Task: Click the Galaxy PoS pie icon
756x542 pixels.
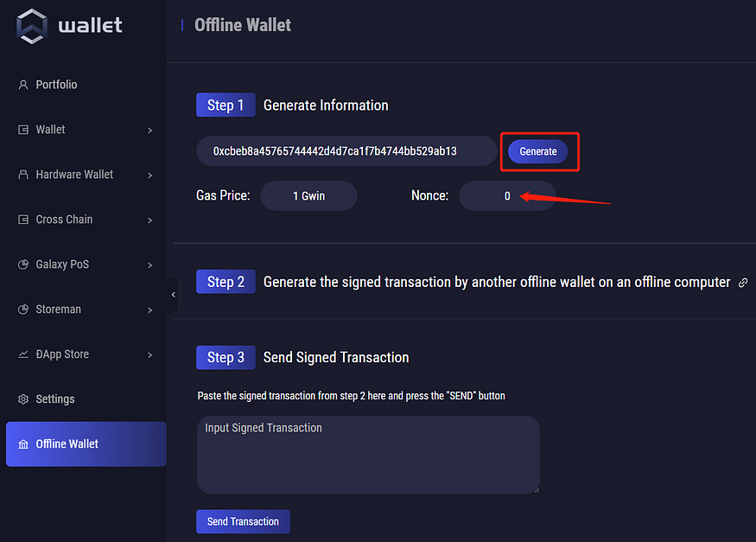Action: pyautogui.click(x=23, y=265)
